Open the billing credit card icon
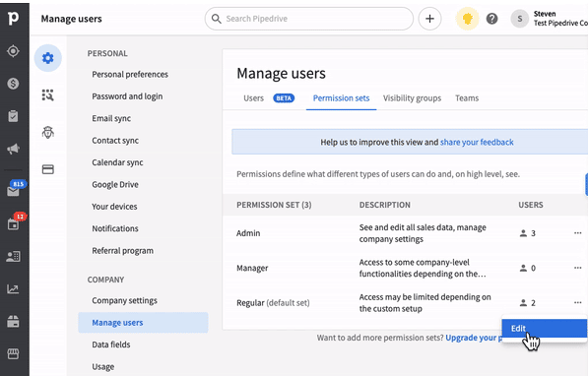This screenshot has width=588, height=376. [48, 169]
